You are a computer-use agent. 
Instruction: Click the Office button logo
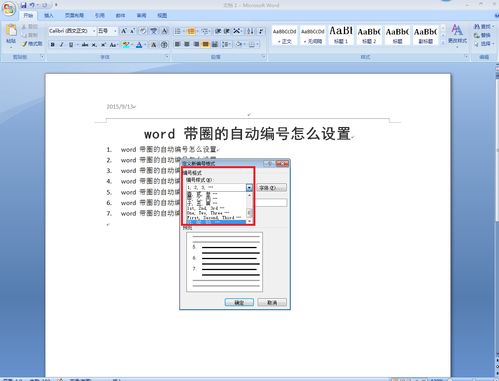[9, 8]
